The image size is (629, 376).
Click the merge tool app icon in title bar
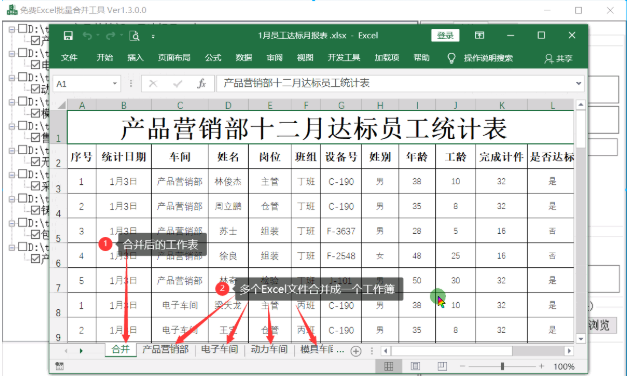click(12, 10)
